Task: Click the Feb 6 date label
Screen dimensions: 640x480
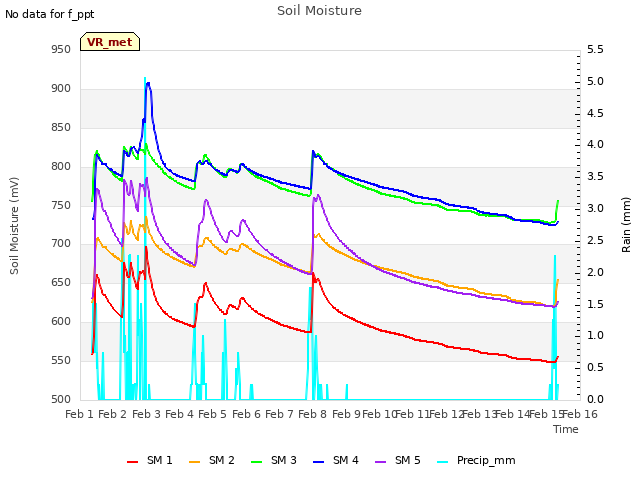Action: point(246,414)
